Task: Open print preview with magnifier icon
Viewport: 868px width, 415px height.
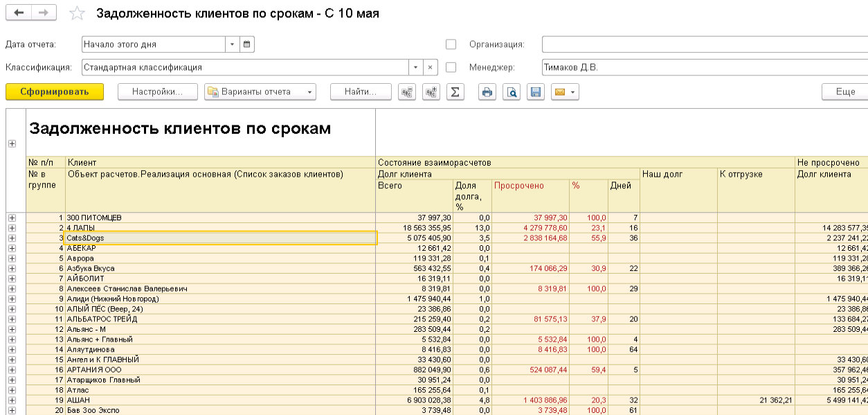Action: (x=511, y=92)
